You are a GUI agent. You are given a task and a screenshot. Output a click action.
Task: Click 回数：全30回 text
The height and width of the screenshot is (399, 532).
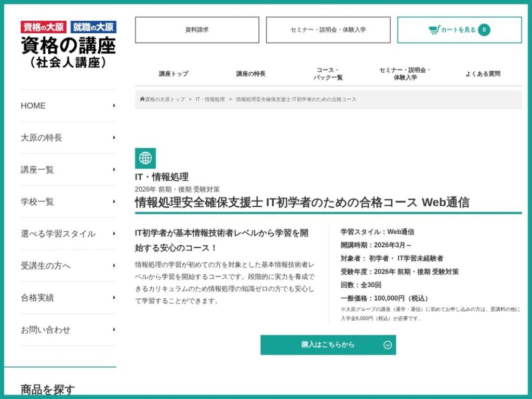[361, 285]
